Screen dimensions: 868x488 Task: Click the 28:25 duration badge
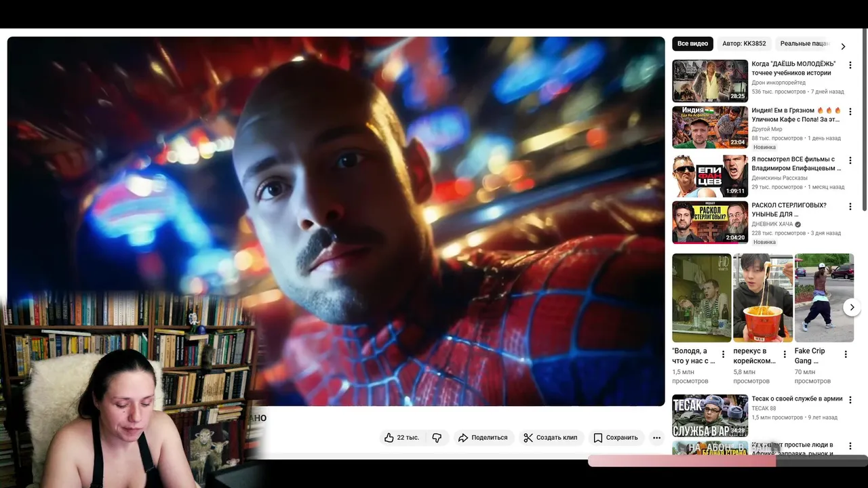pyautogui.click(x=737, y=96)
